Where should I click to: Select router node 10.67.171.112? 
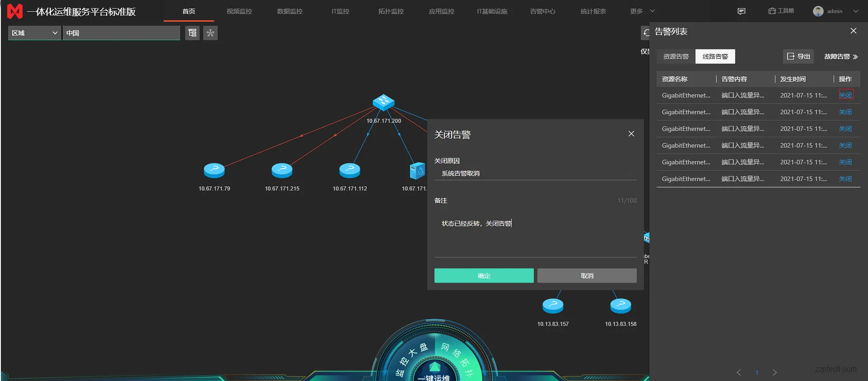(x=350, y=170)
